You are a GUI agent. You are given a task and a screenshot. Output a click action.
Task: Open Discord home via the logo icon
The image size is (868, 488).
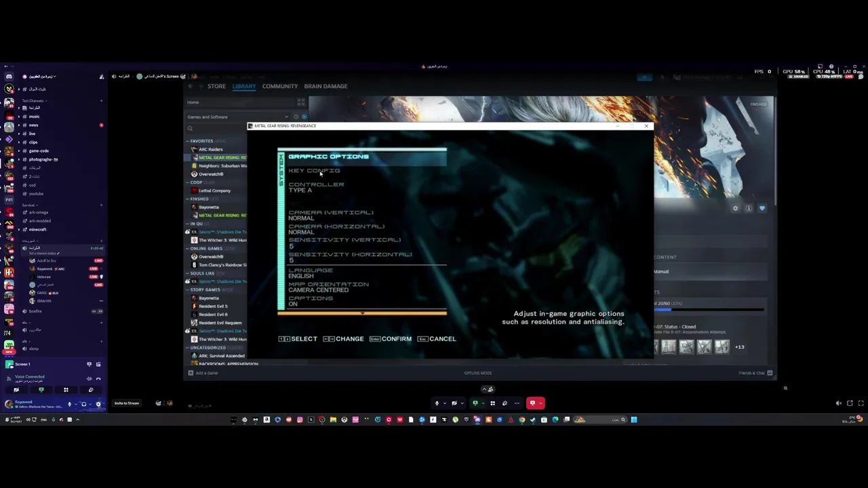pyautogui.click(x=9, y=77)
